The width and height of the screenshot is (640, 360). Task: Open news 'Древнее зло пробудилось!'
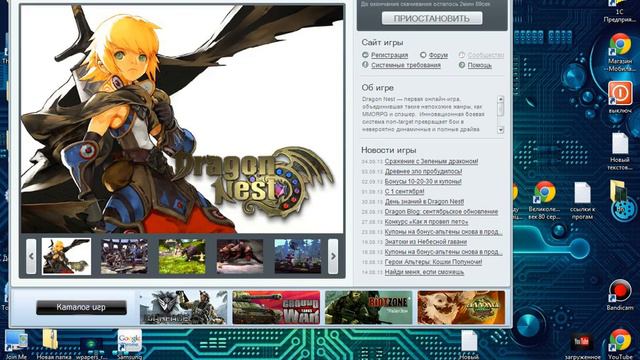coord(423,171)
